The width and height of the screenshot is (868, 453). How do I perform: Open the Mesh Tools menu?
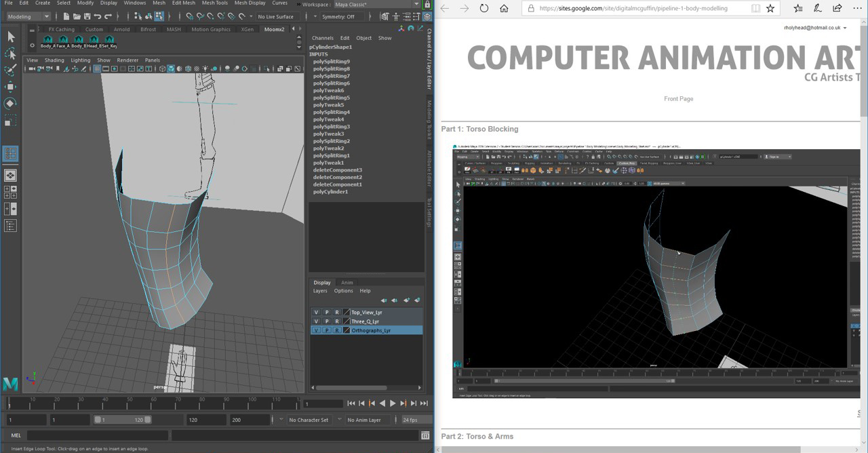tap(215, 3)
